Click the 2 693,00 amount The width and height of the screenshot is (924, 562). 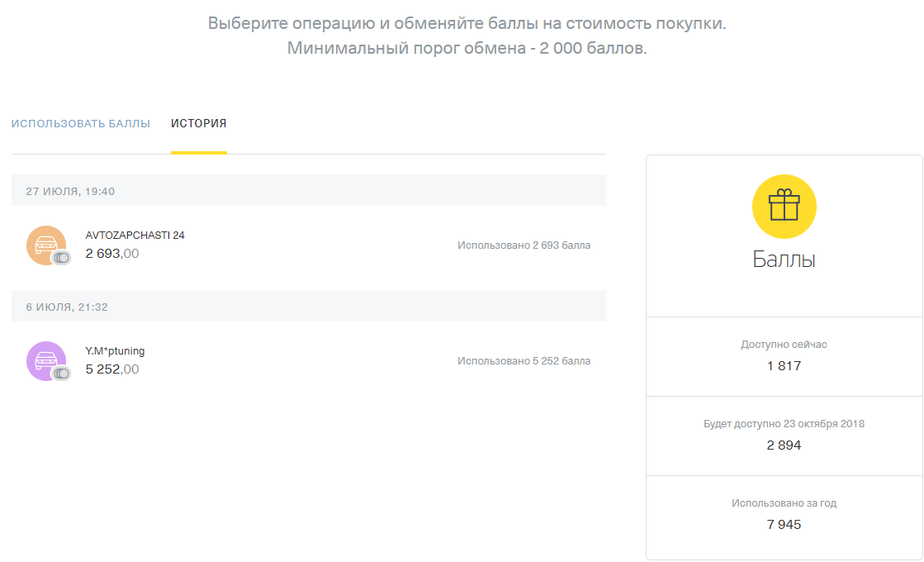[112, 254]
